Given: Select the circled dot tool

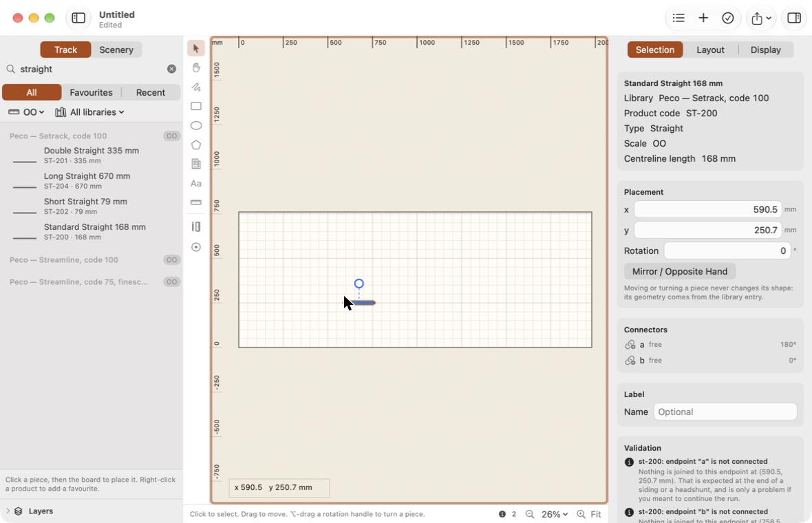Looking at the screenshot, I should coord(195,247).
